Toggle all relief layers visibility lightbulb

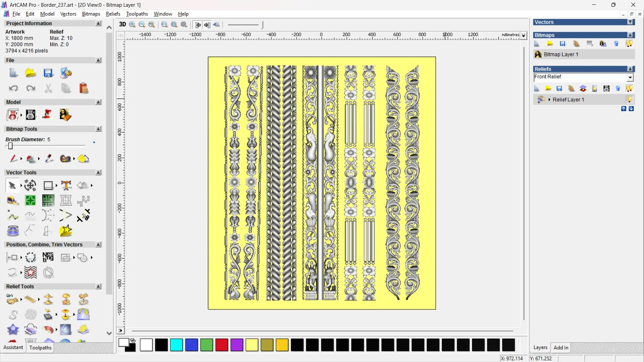(629, 88)
